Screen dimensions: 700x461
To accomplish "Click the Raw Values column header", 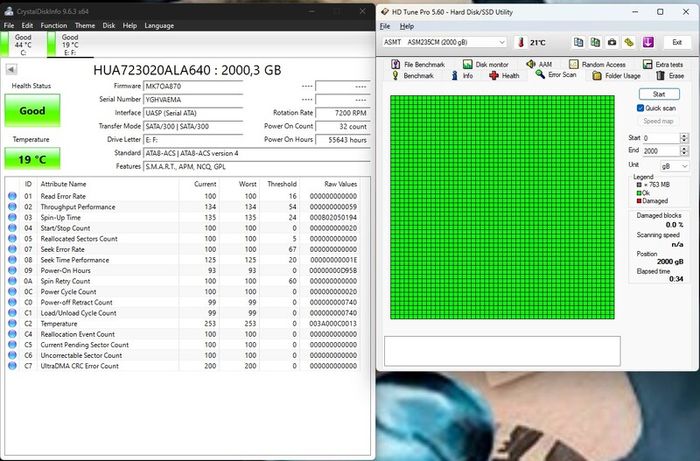I will 340,184.
